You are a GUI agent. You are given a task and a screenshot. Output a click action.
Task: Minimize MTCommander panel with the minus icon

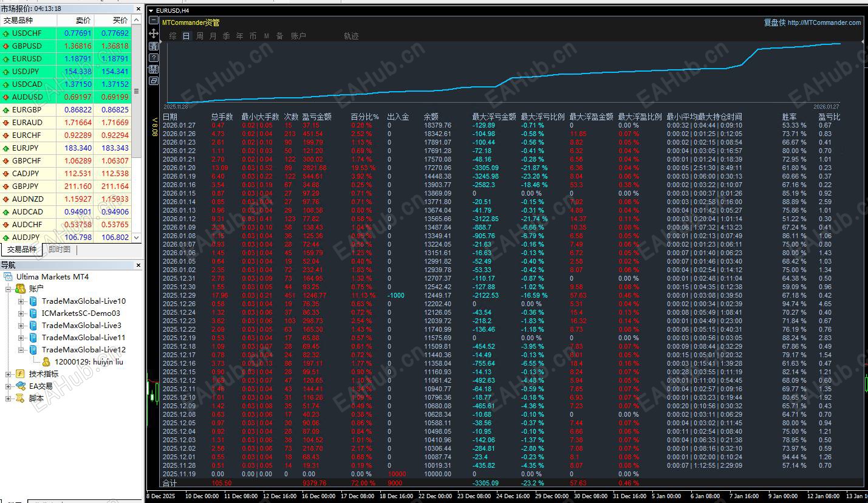point(154,21)
